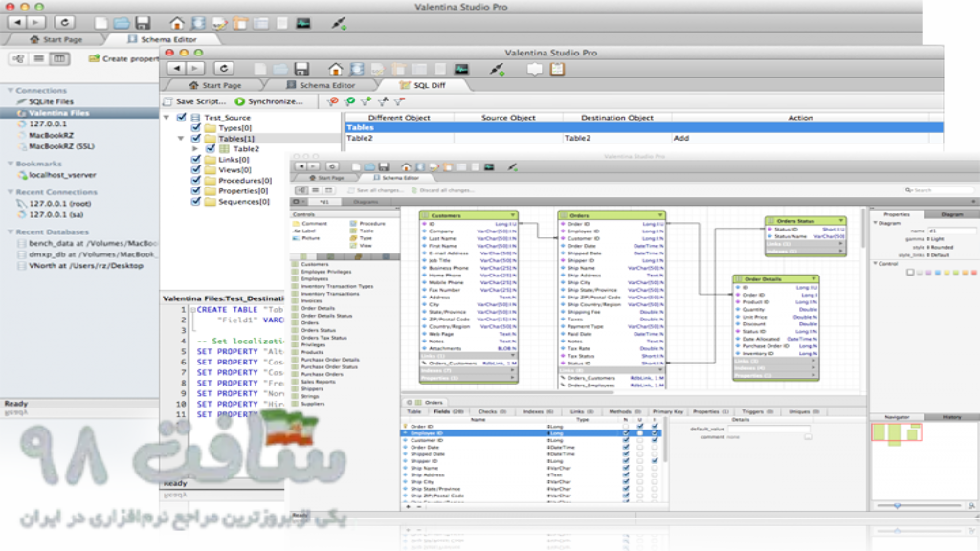Click Home icon in front diagram window toolbar
Screen dimensions: 980x551
tap(406, 166)
